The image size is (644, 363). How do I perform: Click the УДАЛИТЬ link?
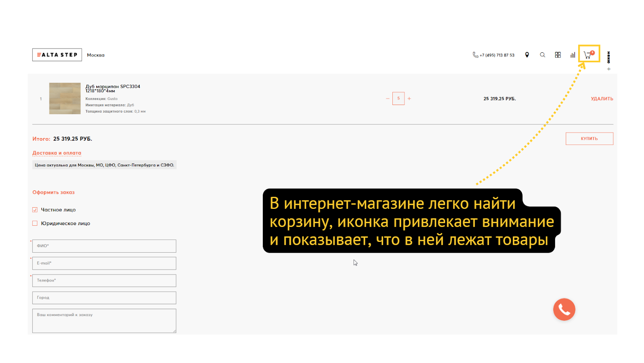[602, 99]
